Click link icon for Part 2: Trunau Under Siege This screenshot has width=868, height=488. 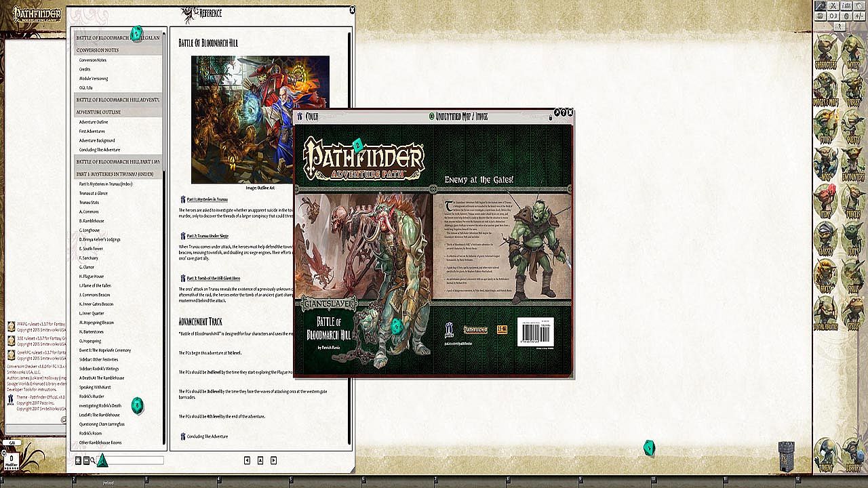[x=182, y=236]
